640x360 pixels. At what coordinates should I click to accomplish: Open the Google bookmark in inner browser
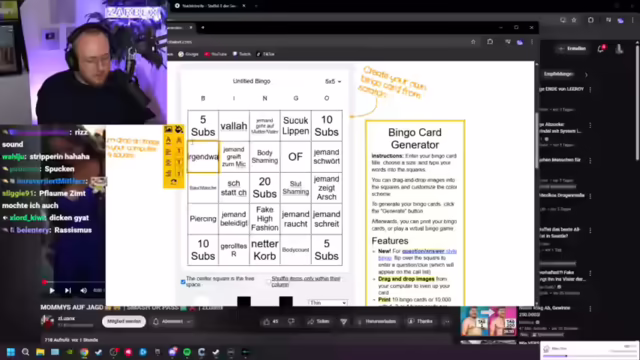pos(188,54)
